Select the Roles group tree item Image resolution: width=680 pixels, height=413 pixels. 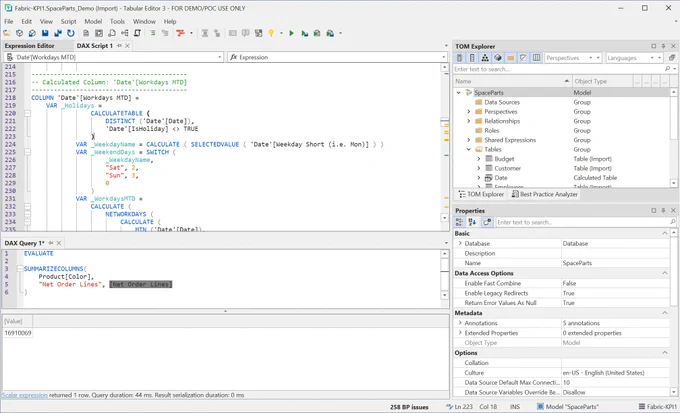pyautogui.click(x=491, y=131)
